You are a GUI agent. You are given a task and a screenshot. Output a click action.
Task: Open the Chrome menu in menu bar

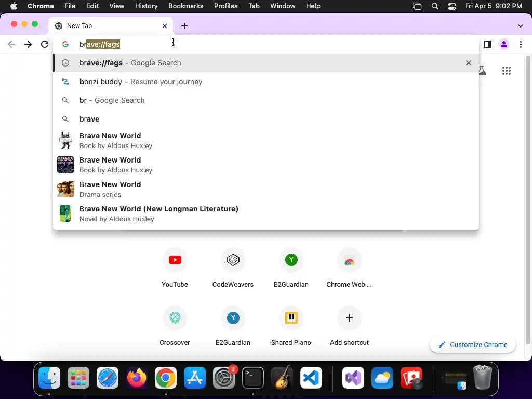41,6
